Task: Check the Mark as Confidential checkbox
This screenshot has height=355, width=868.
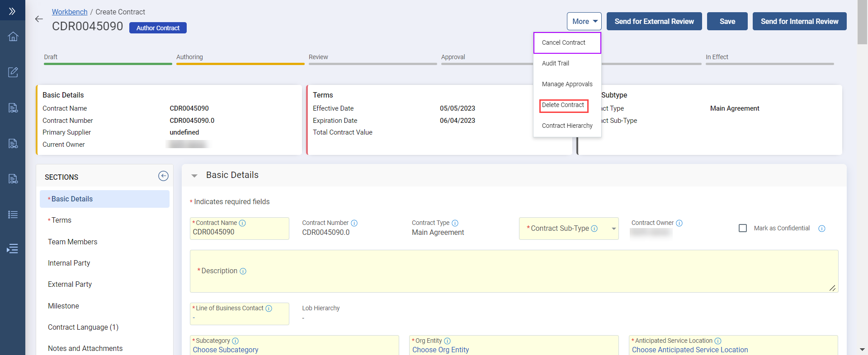Action: point(742,228)
